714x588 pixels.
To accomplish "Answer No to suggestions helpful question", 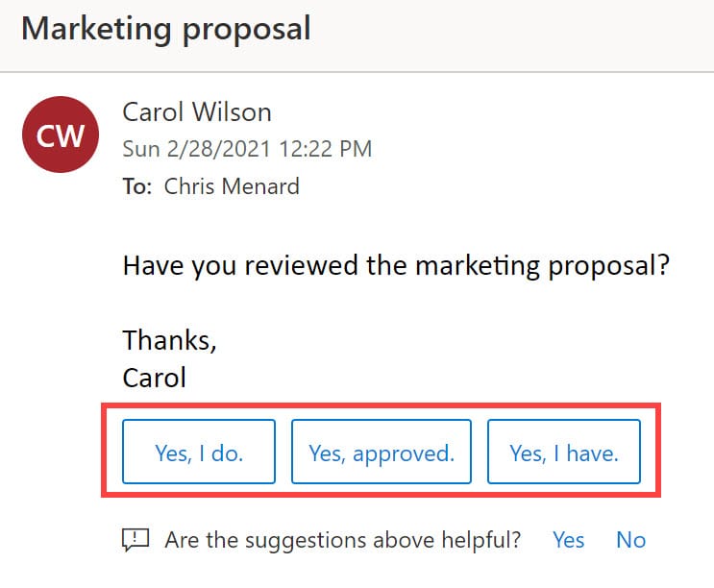I will pyautogui.click(x=630, y=540).
